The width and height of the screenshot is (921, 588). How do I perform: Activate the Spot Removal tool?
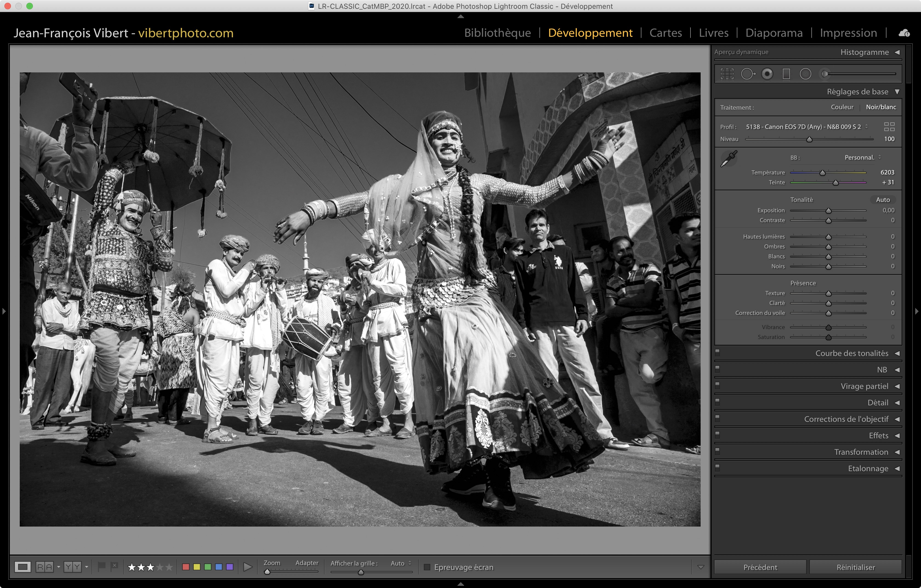(x=748, y=74)
